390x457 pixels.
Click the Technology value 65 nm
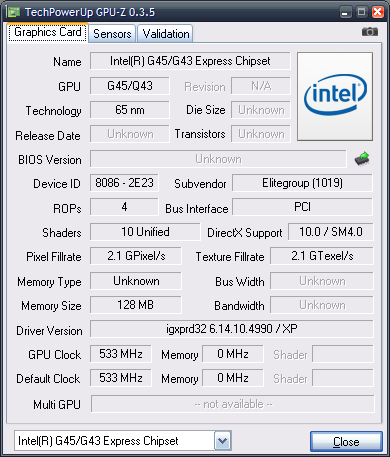[x=130, y=110]
